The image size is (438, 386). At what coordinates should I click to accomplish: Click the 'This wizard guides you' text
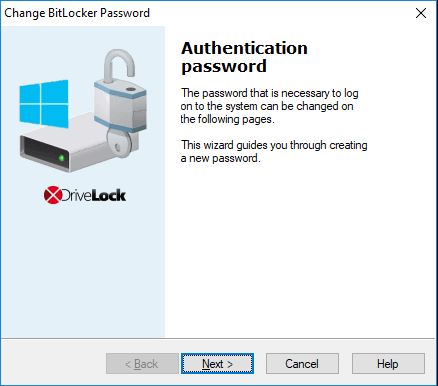coord(274,152)
